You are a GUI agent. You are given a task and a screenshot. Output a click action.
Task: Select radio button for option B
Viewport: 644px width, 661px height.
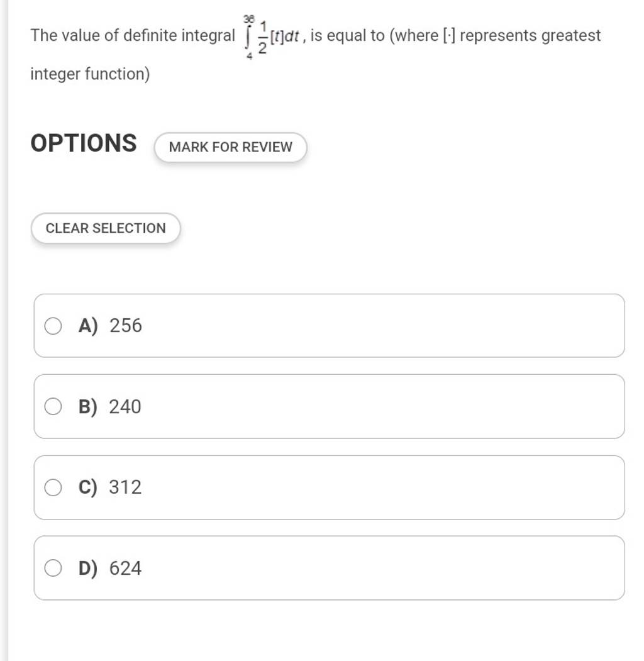pyautogui.click(x=53, y=406)
